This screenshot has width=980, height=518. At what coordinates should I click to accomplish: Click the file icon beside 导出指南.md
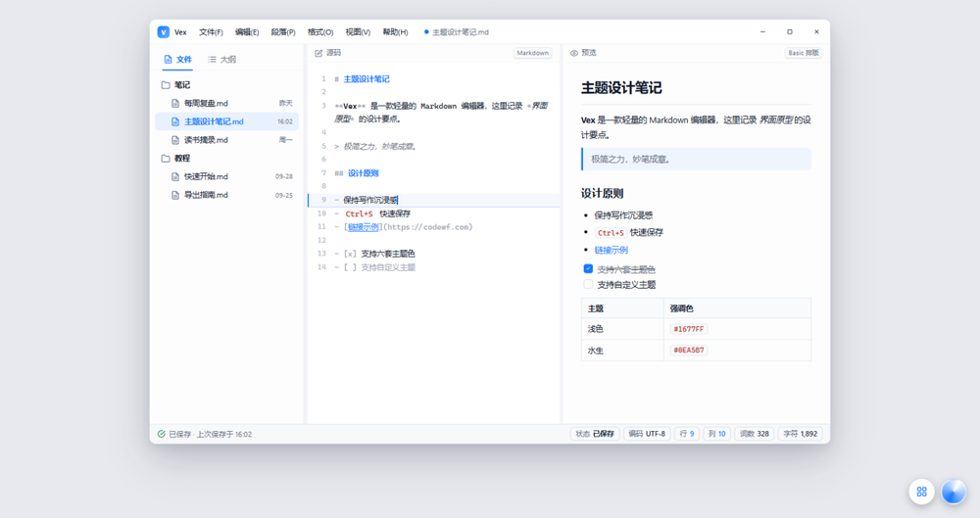[175, 195]
